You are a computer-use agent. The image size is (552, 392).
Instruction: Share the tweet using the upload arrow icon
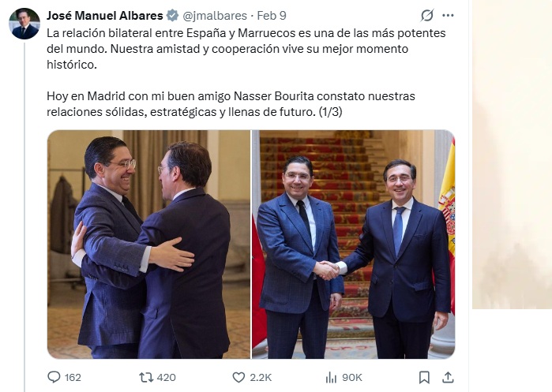[x=448, y=377]
